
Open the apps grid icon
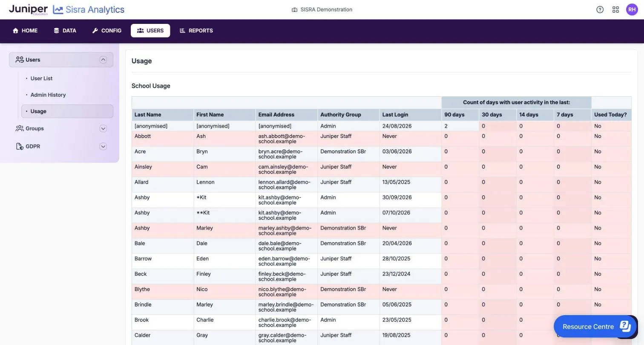point(615,9)
